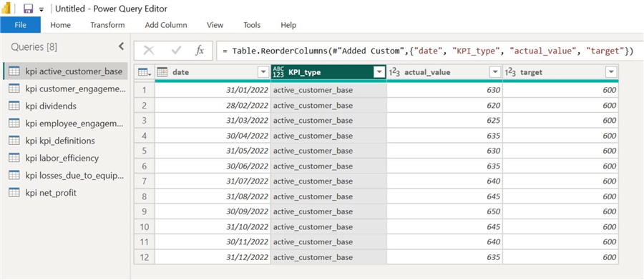The image size is (644, 280).
Task: Click the Queries [8] pane title
Action: pyautogui.click(x=34, y=47)
